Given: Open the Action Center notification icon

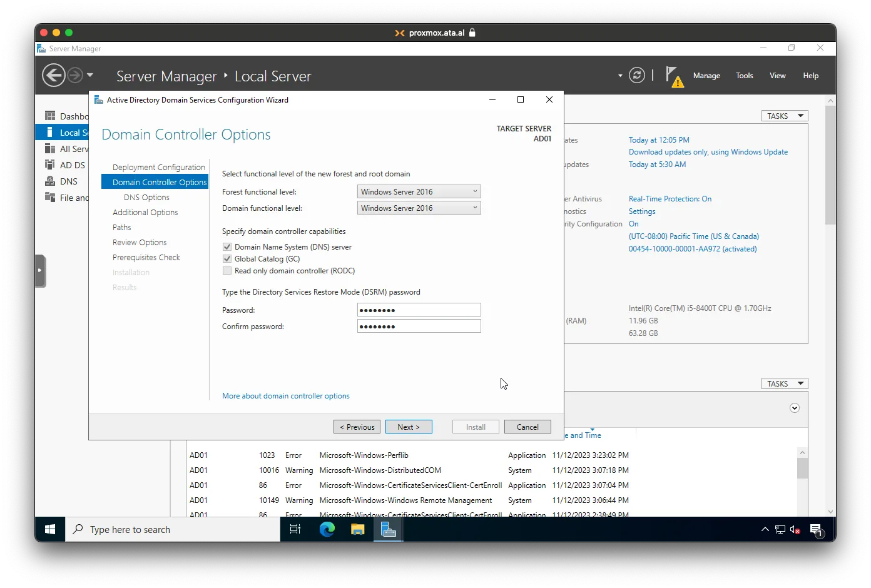Looking at the screenshot, I should 817,530.
